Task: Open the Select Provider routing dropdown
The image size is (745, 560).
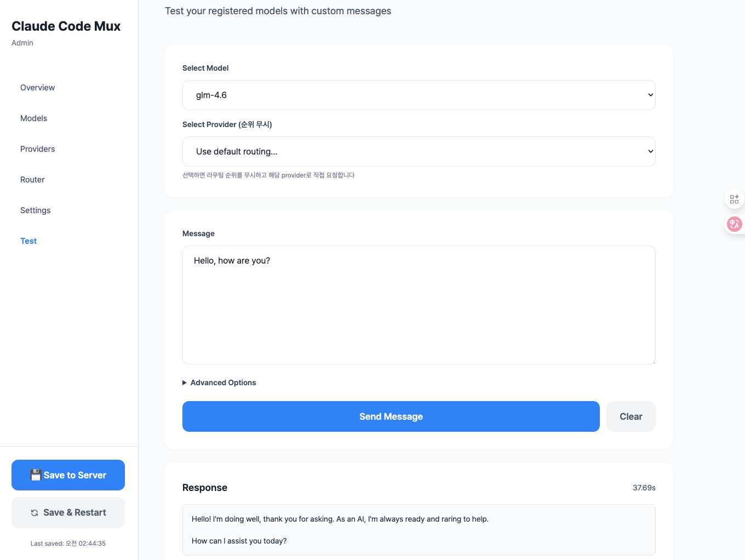Action: (419, 151)
